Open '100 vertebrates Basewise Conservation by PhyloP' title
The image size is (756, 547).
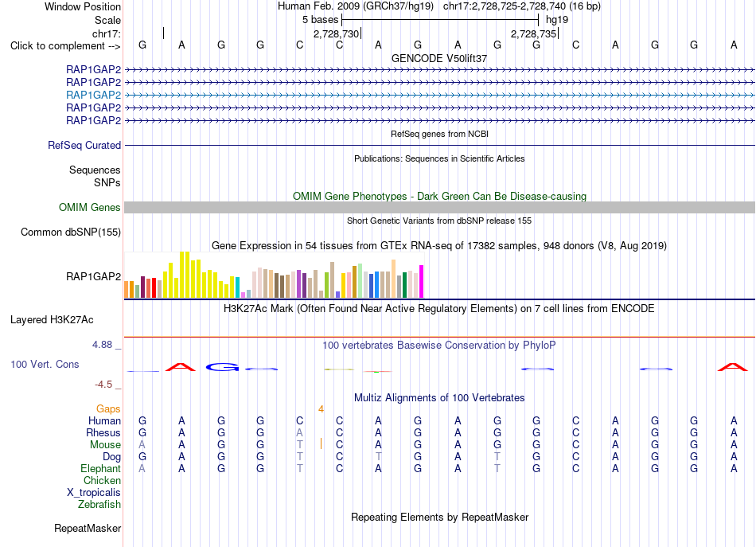(x=439, y=346)
